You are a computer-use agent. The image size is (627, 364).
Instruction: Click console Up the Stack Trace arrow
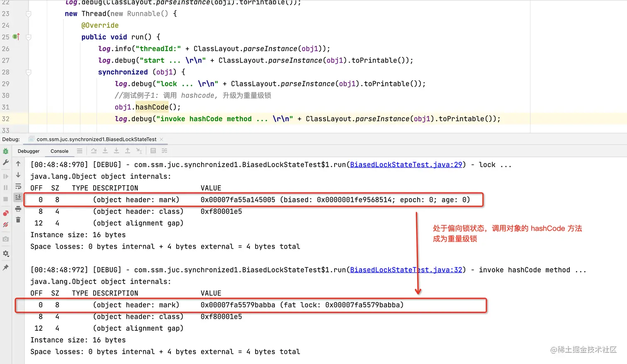[18, 164]
